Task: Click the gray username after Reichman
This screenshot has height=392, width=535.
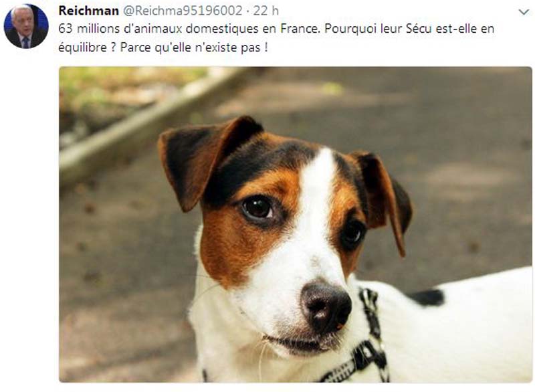Action: pyautogui.click(x=183, y=11)
